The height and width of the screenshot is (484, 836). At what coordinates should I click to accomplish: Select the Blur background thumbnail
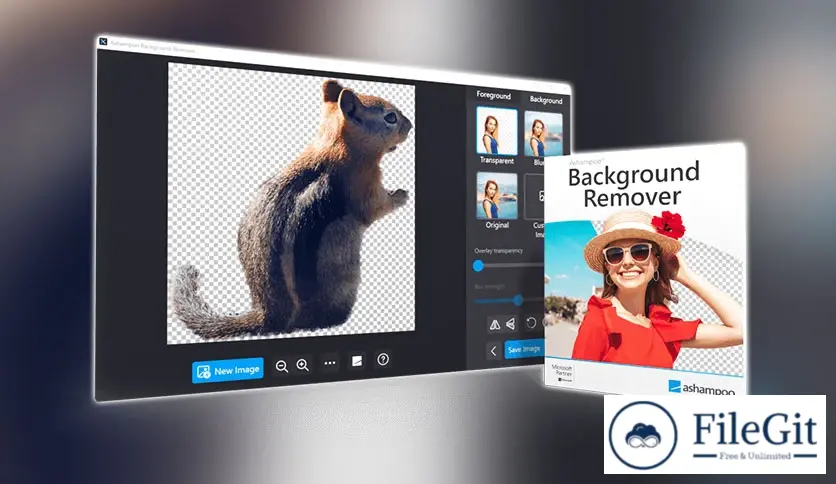[x=543, y=134]
